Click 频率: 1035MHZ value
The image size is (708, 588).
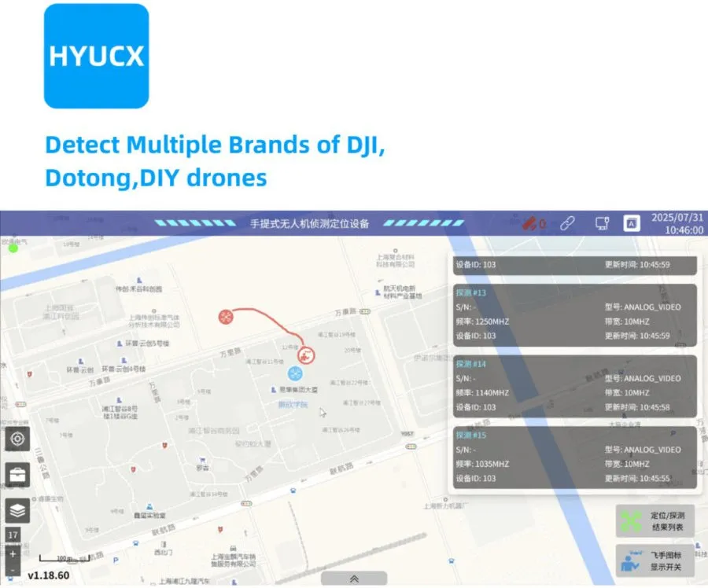pos(482,465)
